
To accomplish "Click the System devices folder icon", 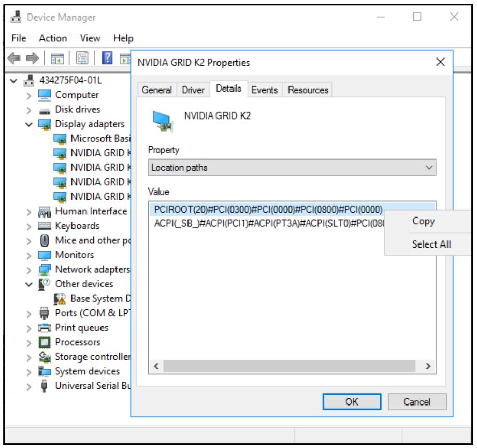I will (45, 371).
